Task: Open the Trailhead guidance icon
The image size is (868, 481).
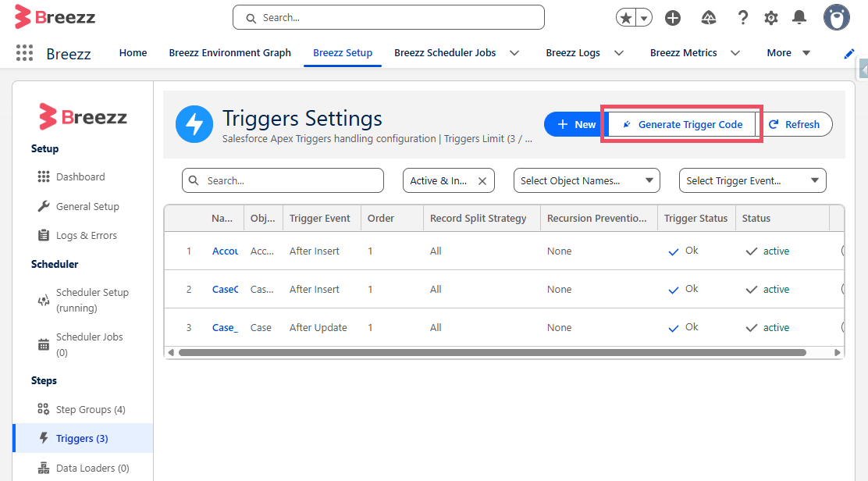Action: [x=709, y=18]
